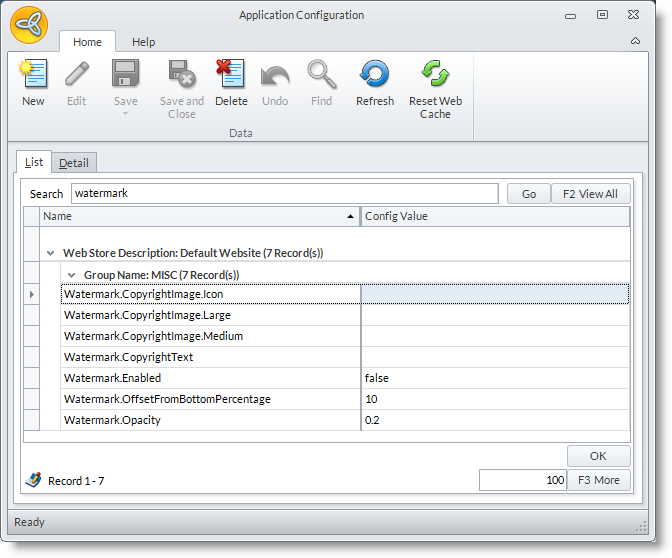Open the Save dropdown arrow
Viewport: 672px width, 558px height.
pyautogui.click(x=126, y=113)
